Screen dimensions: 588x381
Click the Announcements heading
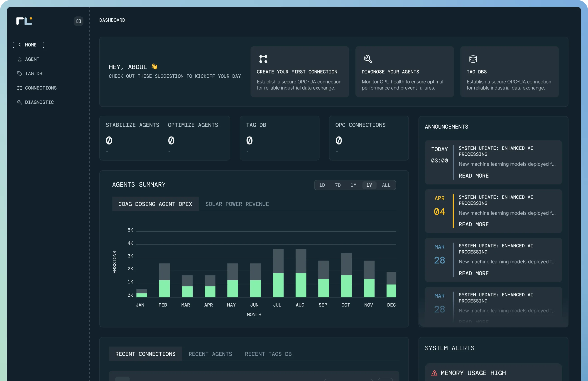(446, 127)
